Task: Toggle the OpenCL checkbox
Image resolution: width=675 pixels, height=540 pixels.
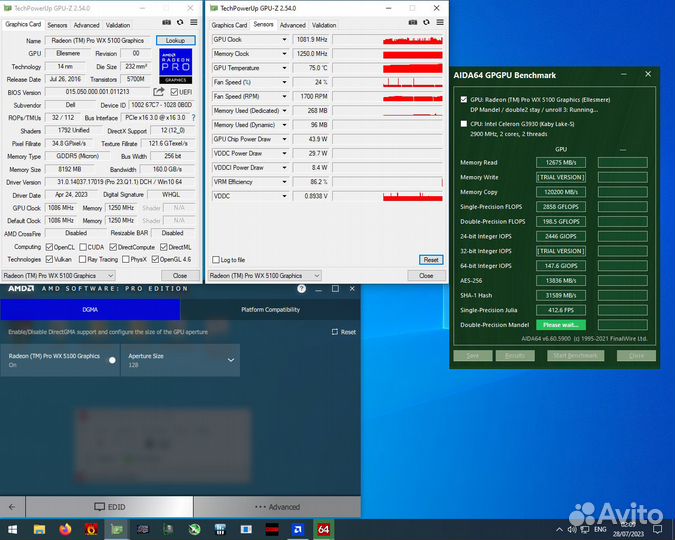Action: tap(49, 247)
